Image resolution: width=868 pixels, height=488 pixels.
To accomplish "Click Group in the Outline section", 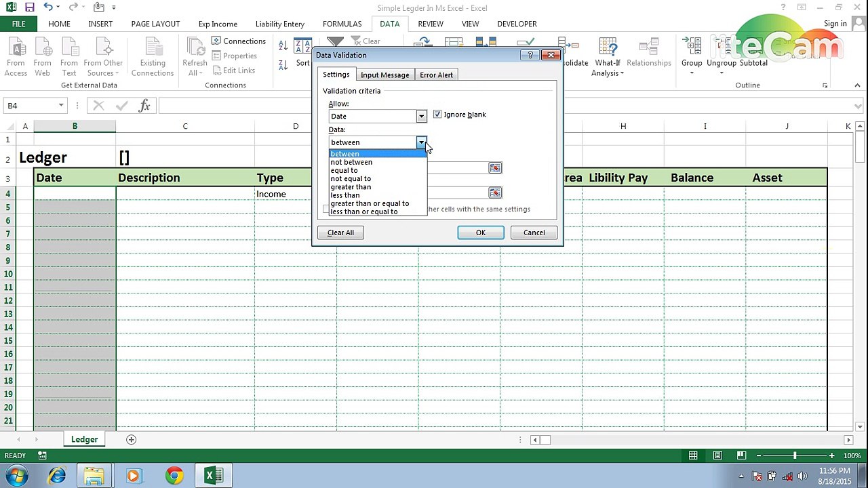I will [x=692, y=57].
